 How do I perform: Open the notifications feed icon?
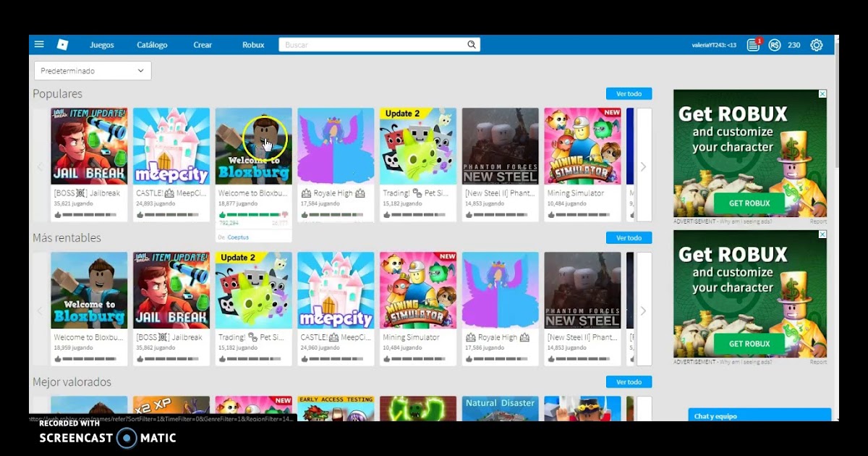[x=753, y=45]
